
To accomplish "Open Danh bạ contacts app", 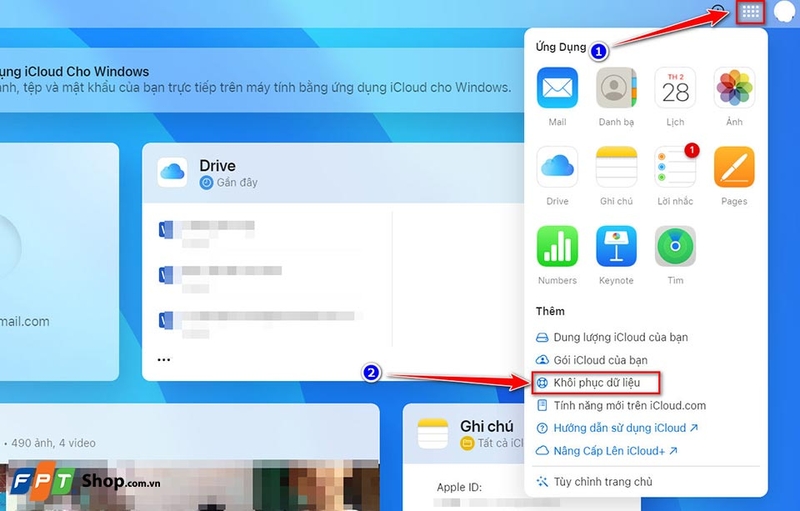I will (x=616, y=88).
